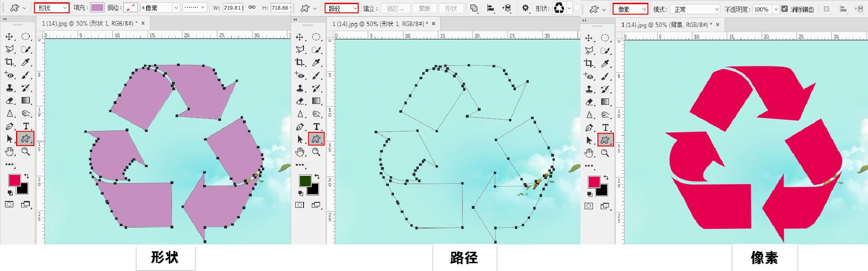Select Custom Shape tool in the 路径 window toolbar
Screen dimensions: 868x271
coord(316,139)
